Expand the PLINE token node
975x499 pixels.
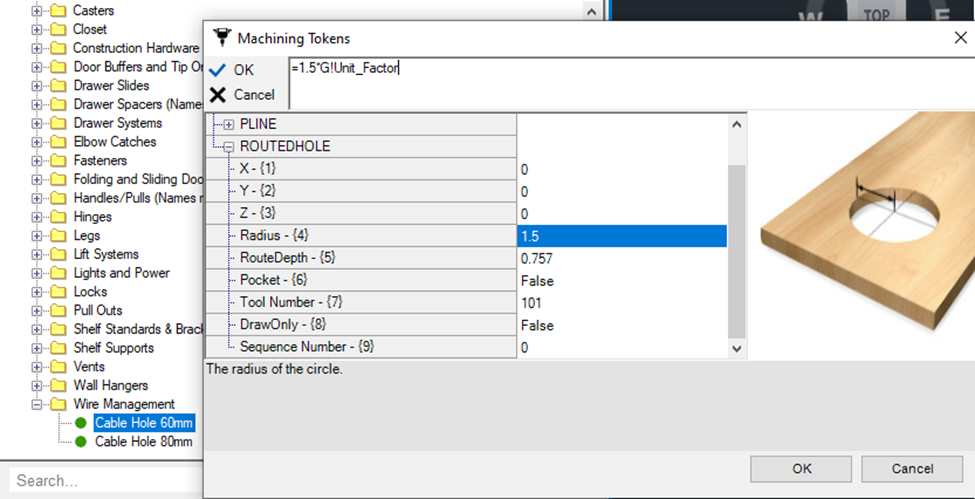pyautogui.click(x=229, y=125)
